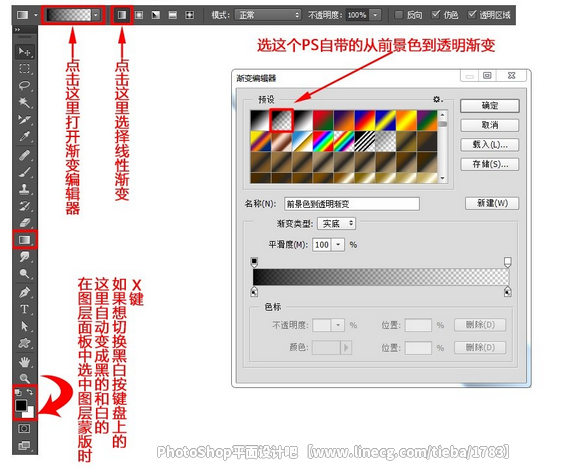Select the Pen tool
The height and width of the screenshot is (471, 565).
tap(25, 292)
